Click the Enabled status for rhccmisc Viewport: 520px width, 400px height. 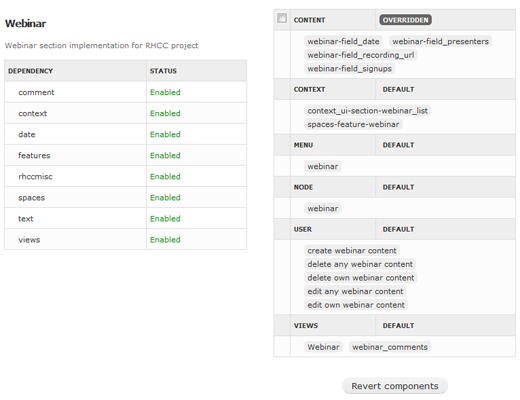165,176
